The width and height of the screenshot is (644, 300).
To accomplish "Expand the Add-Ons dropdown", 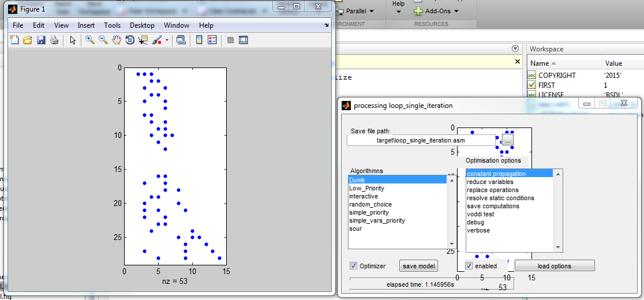I will click(456, 11).
